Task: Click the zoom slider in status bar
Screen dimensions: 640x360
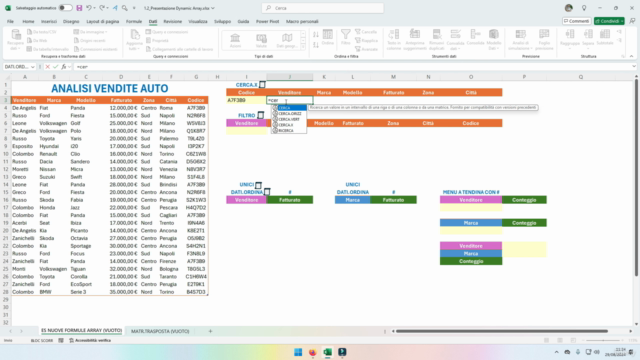Action: 604,340
